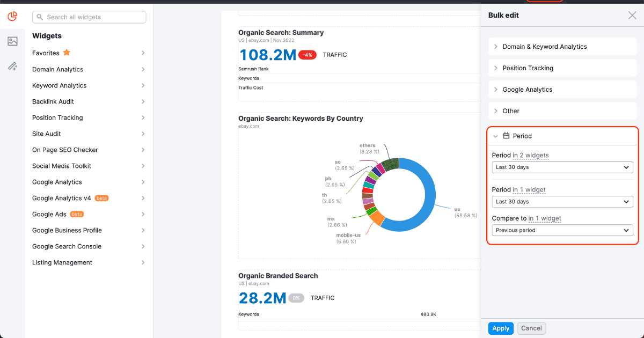Click the 'mx (2.66 %)' chart label

(337, 222)
